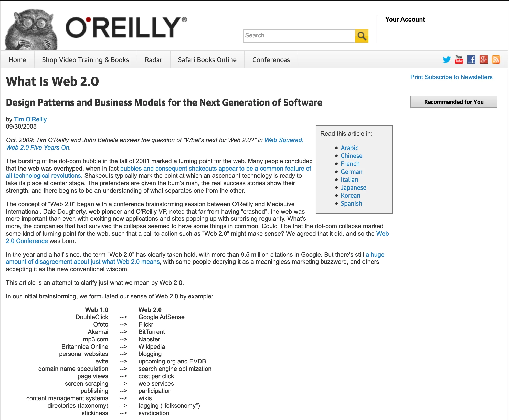Click the Recommended for You button

pyautogui.click(x=454, y=102)
